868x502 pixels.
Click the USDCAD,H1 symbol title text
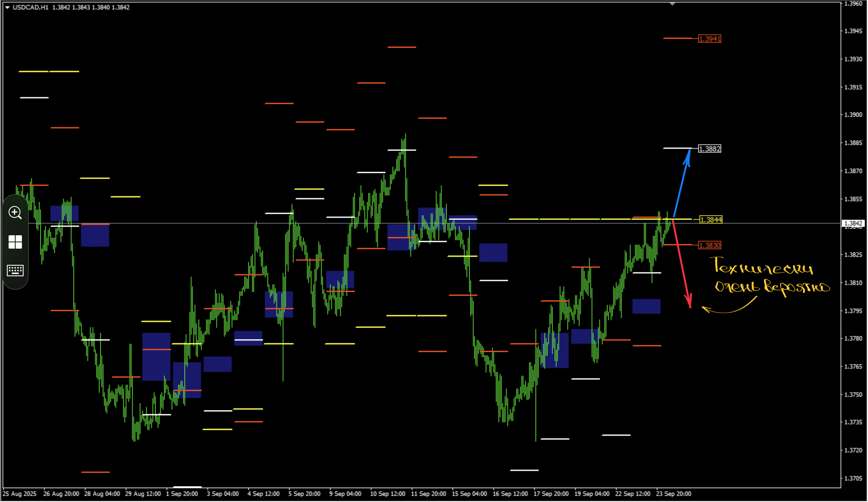point(31,7)
